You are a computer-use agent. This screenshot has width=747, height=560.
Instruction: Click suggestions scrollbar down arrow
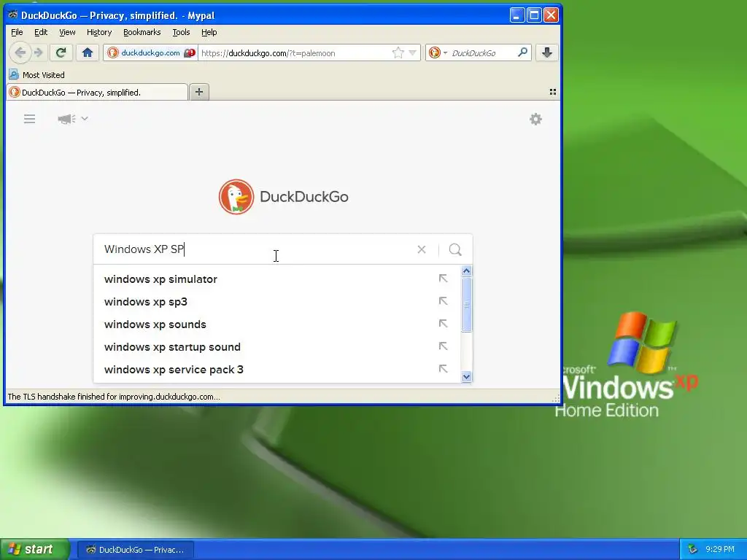pos(466,377)
